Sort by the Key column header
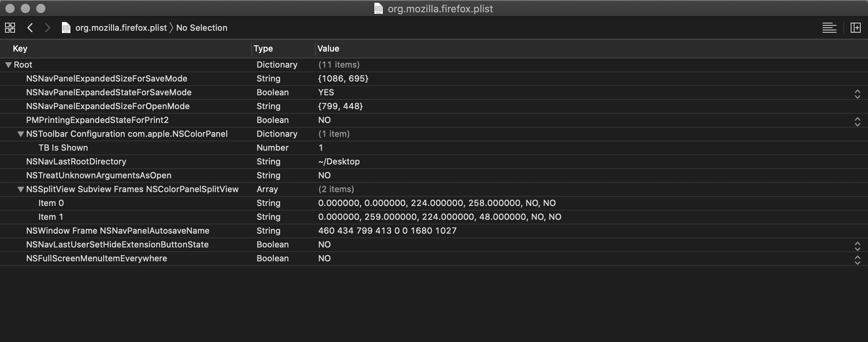This screenshot has width=868, height=342. [20, 48]
